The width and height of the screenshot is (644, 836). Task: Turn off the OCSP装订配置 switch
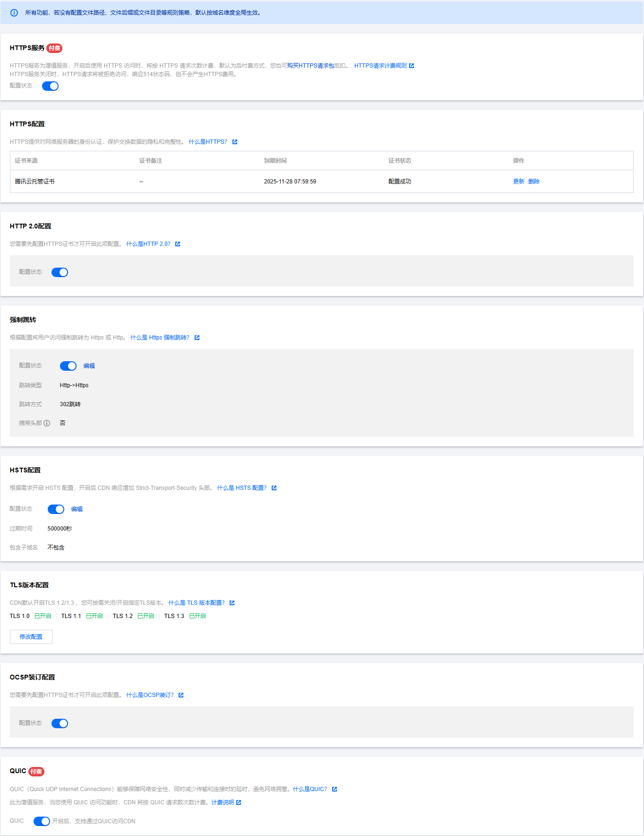coord(60,723)
